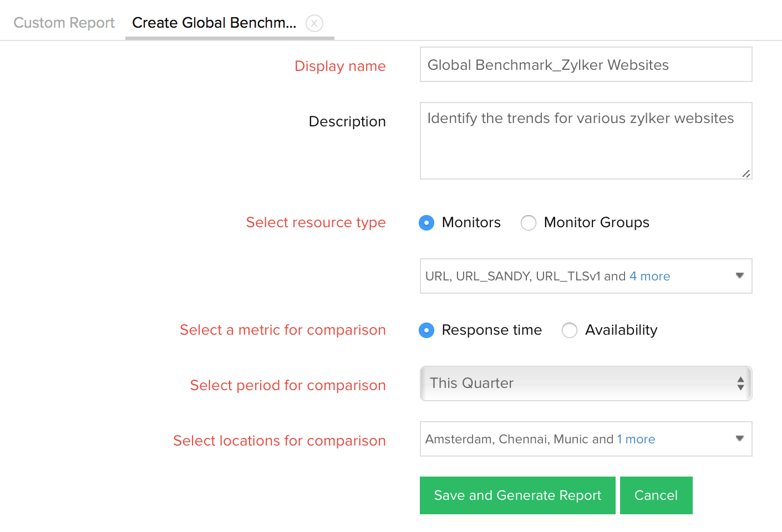Screen dimensions: 782x532
Task: Select the Monitors radio button
Action: tap(426, 223)
